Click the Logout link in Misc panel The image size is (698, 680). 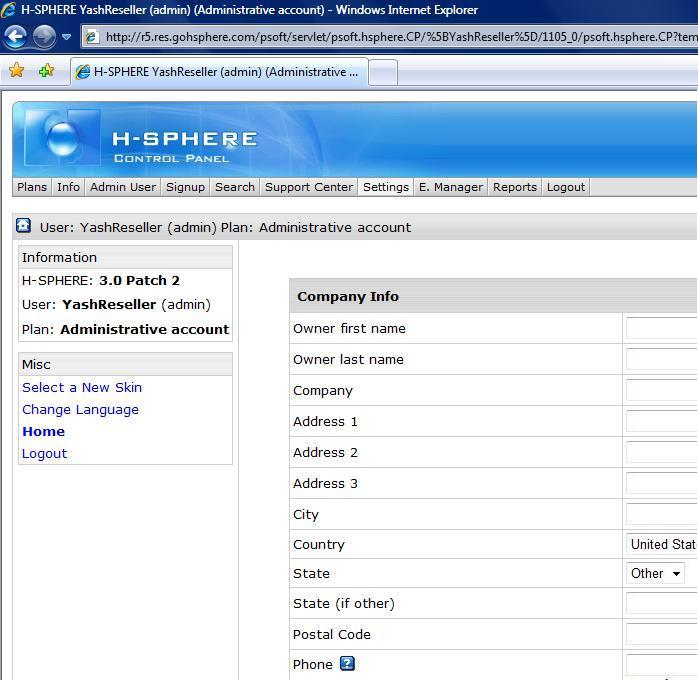point(45,454)
